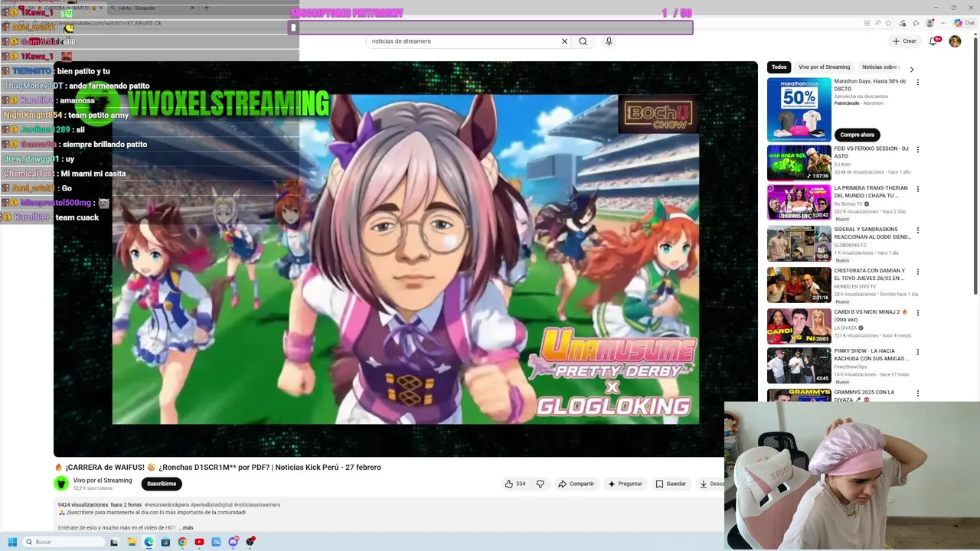This screenshot has width=980, height=551.
Task: Open options for Marathon Days ad
Action: pos(917,82)
